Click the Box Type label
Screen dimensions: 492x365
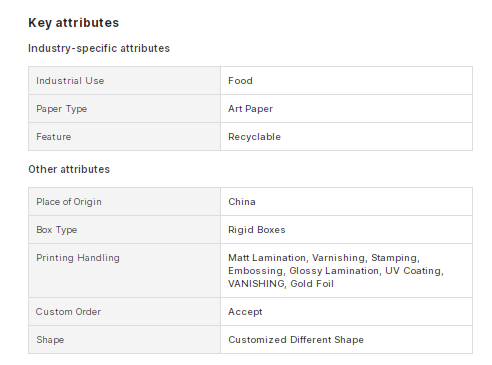tap(57, 230)
